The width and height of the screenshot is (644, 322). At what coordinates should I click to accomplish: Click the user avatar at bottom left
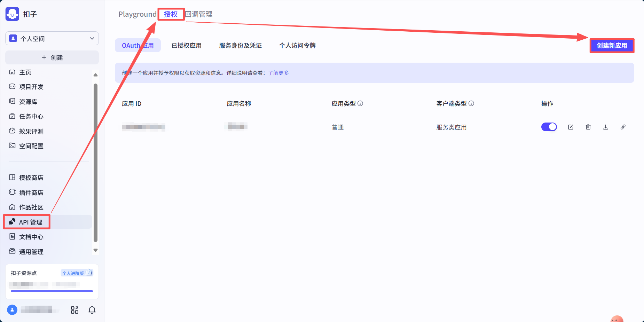point(12,310)
